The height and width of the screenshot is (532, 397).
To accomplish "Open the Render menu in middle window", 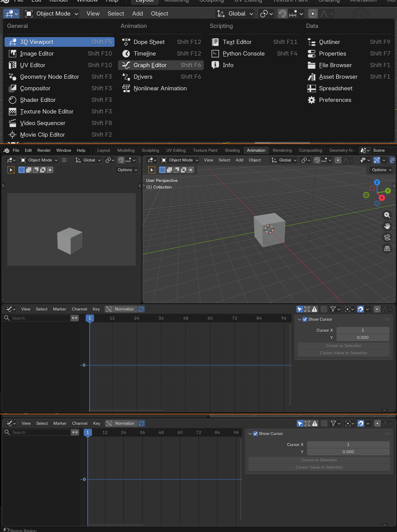I will pos(44,150).
